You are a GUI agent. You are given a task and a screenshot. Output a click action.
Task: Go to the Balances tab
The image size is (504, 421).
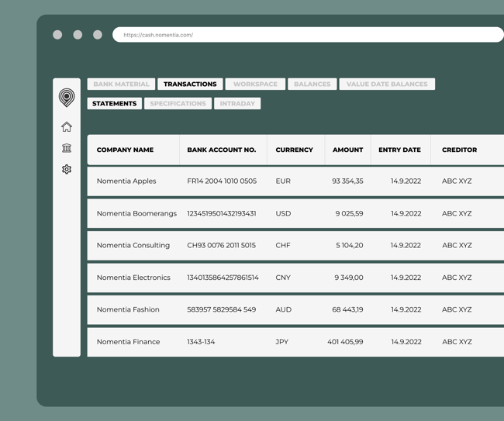point(312,85)
